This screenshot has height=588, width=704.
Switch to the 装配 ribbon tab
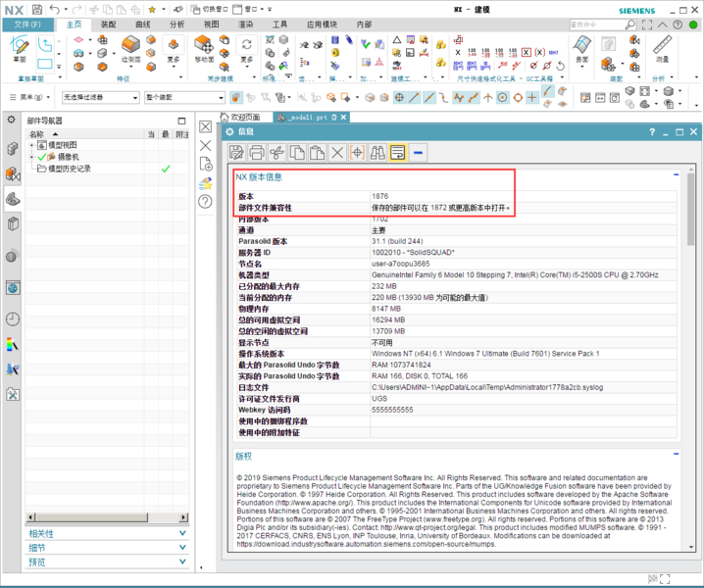(x=108, y=24)
